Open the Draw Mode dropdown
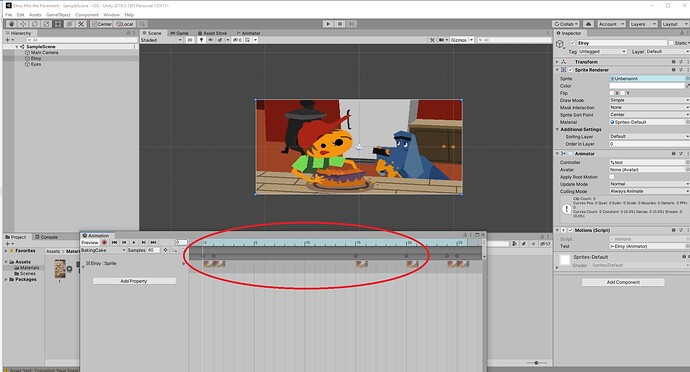Viewport: 690px width, 372px height. point(649,100)
